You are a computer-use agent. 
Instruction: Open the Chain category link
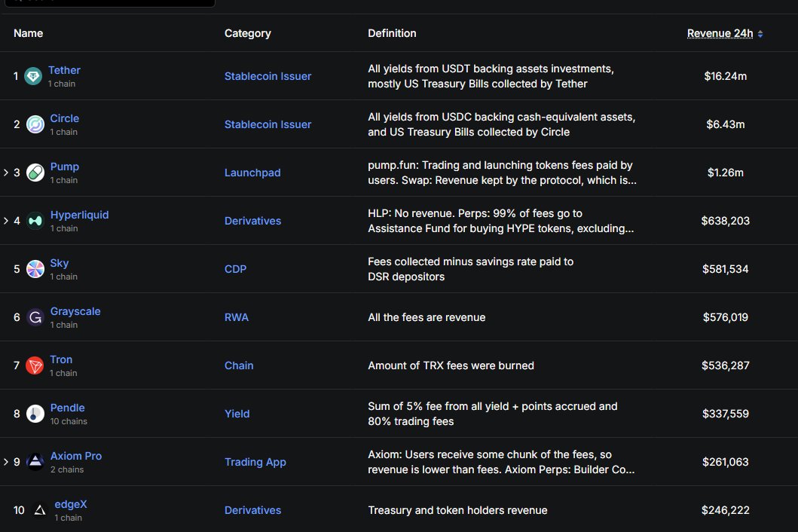239,365
